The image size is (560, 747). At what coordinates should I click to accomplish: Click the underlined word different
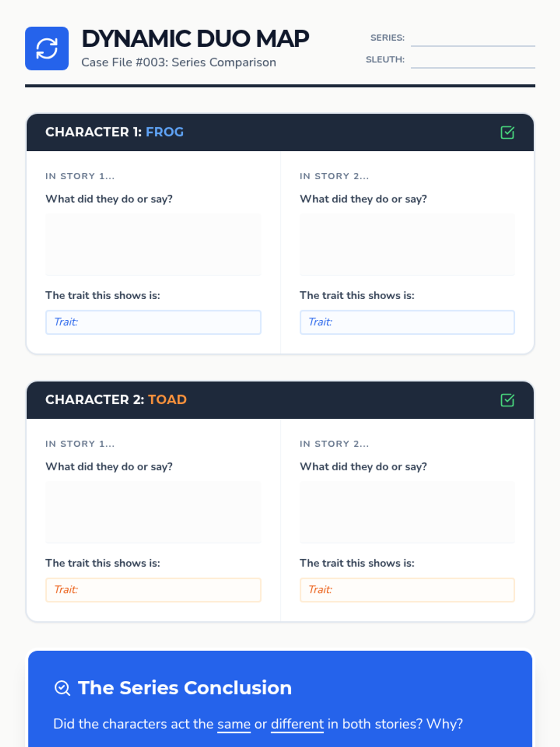(297, 724)
